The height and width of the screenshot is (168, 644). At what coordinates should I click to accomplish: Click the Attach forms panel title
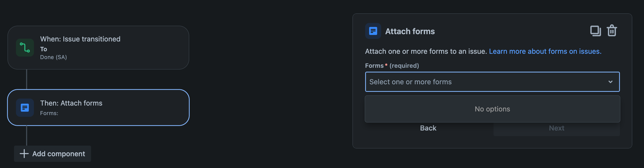click(x=410, y=31)
